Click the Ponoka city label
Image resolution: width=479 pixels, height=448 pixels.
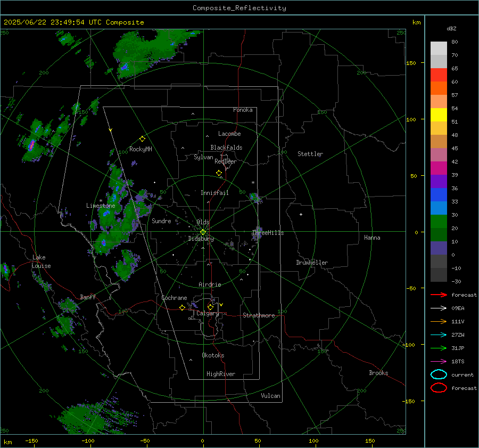coord(243,110)
